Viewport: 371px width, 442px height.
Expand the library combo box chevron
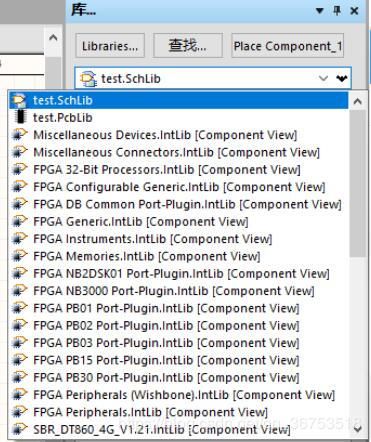click(323, 78)
